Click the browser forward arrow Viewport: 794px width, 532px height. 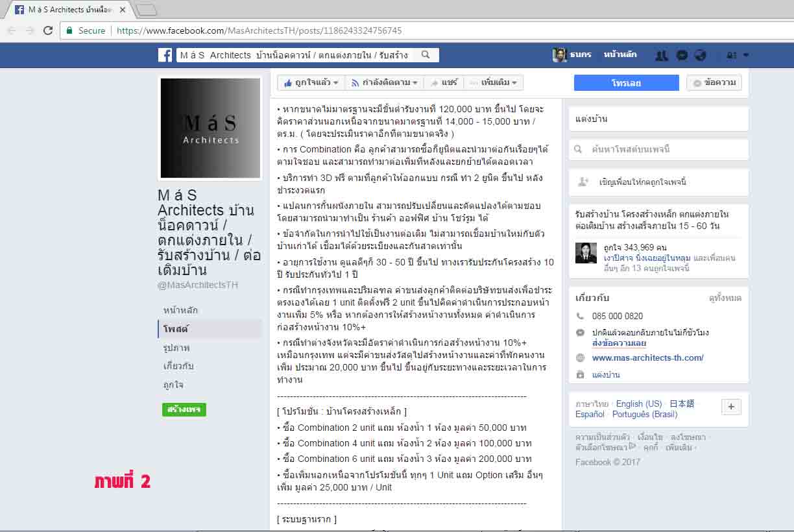click(x=30, y=30)
